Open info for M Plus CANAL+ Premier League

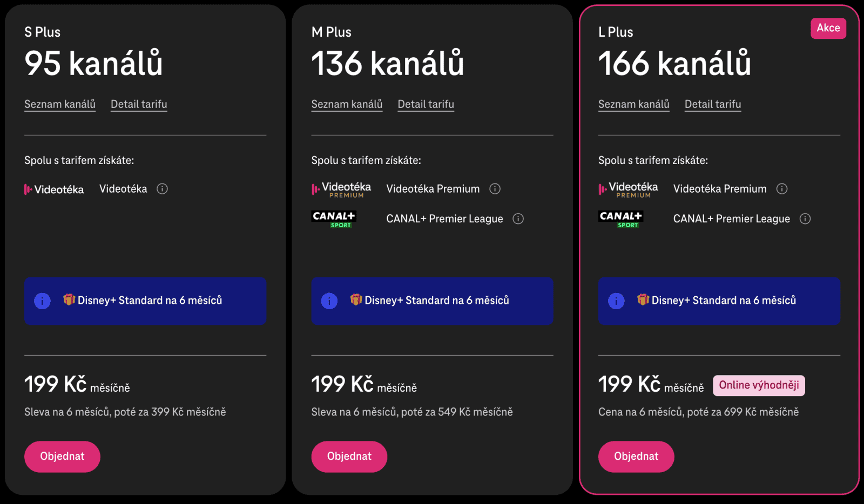(518, 219)
